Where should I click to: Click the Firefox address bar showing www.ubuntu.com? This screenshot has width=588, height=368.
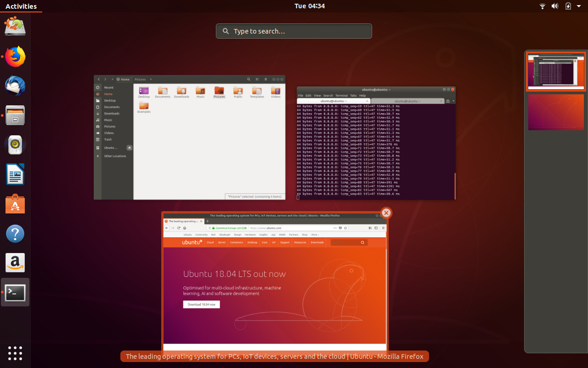pyautogui.click(x=277, y=228)
